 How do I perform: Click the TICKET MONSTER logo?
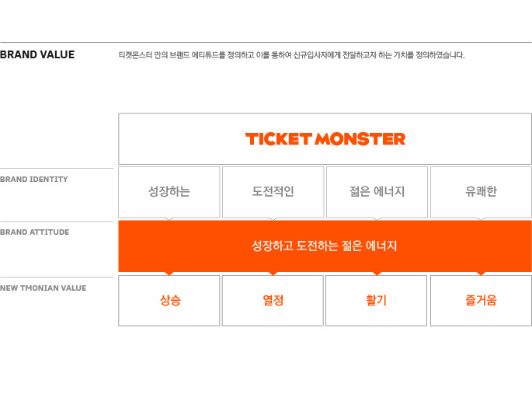coord(325,139)
